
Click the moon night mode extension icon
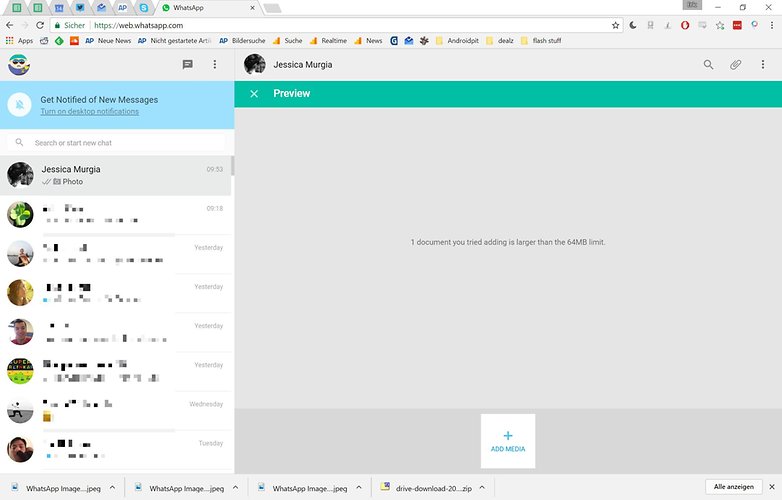(633, 25)
